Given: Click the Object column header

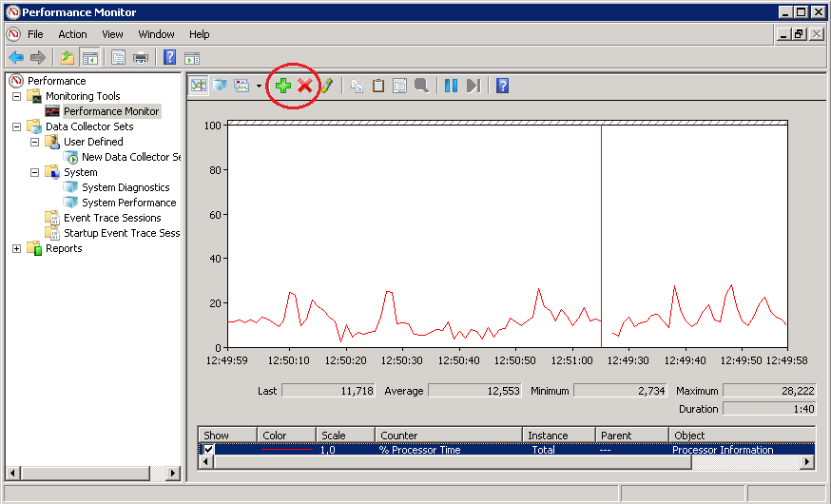Looking at the screenshot, I should [742, 436].
